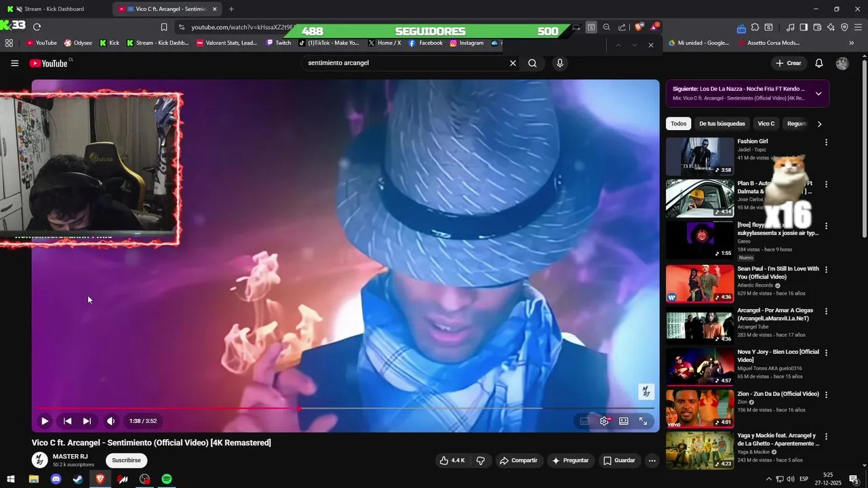Open options for Nova Y Jory video
Screen dimensions: 868x488
(826, 353)
